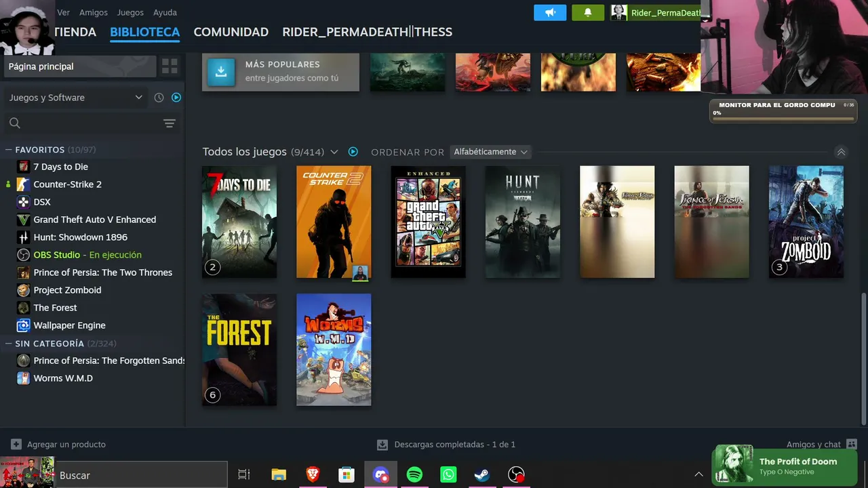Collapse the FAVORITOS category
Viewport: 868px width, 488px height.
click(9, 150)
